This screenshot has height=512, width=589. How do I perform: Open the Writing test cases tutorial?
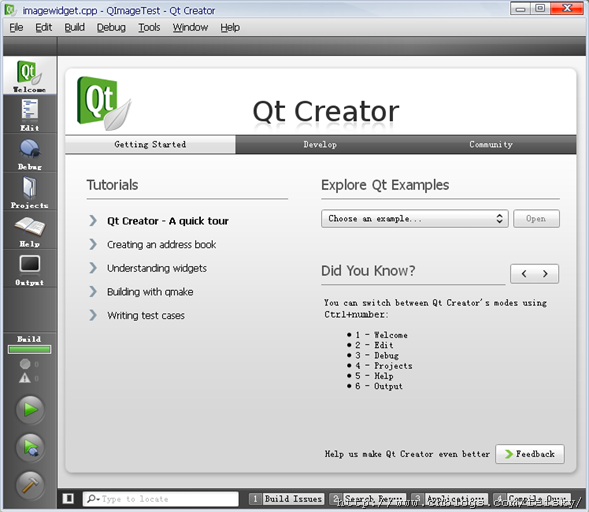146,316
